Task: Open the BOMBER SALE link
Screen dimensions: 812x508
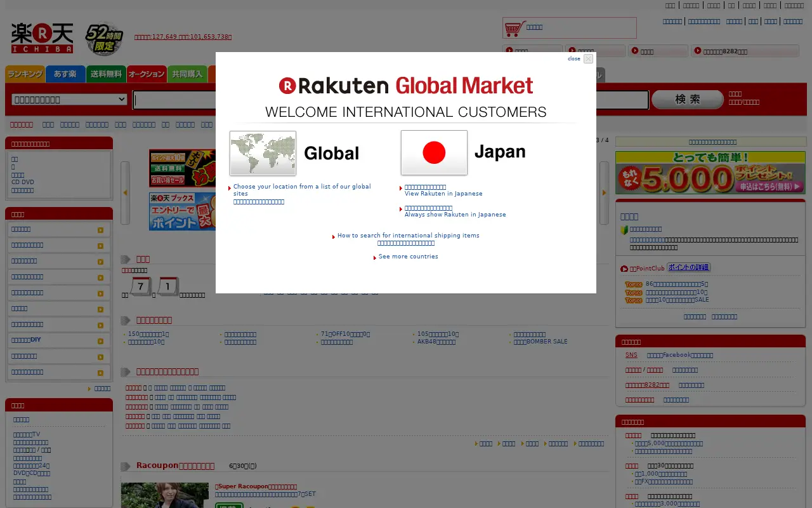Action: (540, 342)
